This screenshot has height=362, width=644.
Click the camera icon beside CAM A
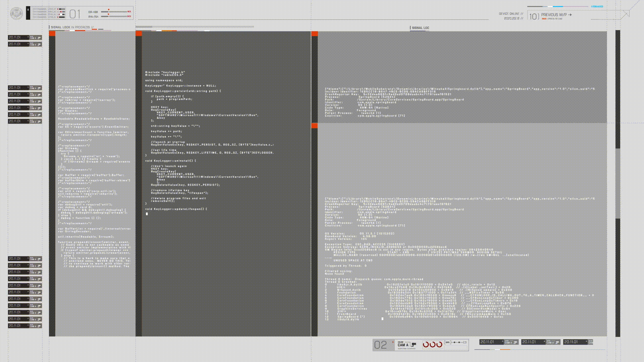pos(414,345)
